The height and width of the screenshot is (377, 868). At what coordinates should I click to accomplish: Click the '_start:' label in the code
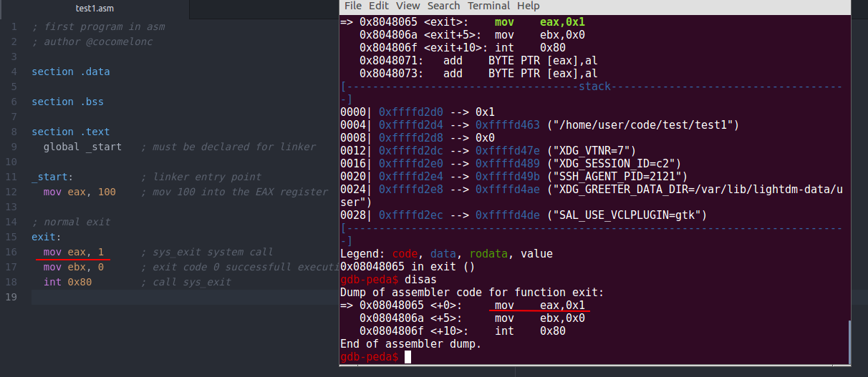click(52, 177)
